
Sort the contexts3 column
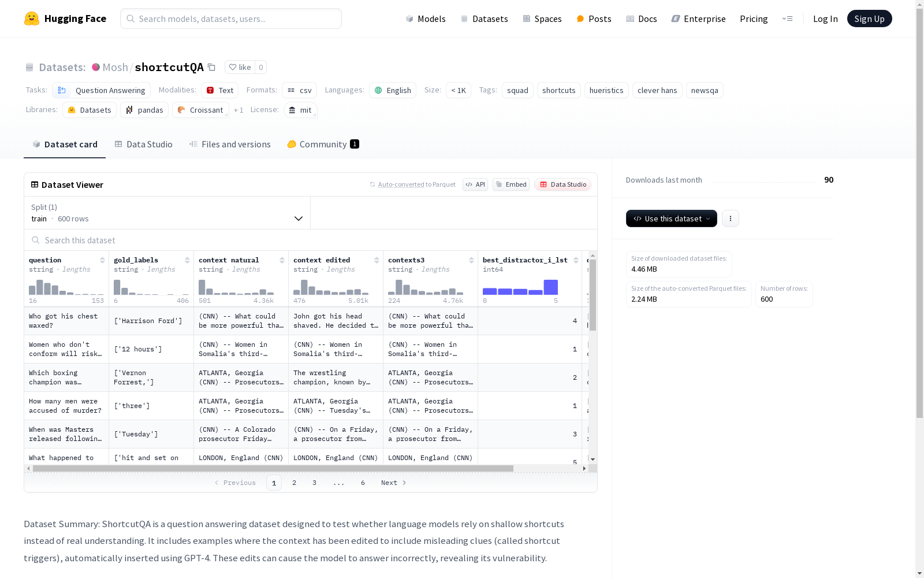coord(471,260)
